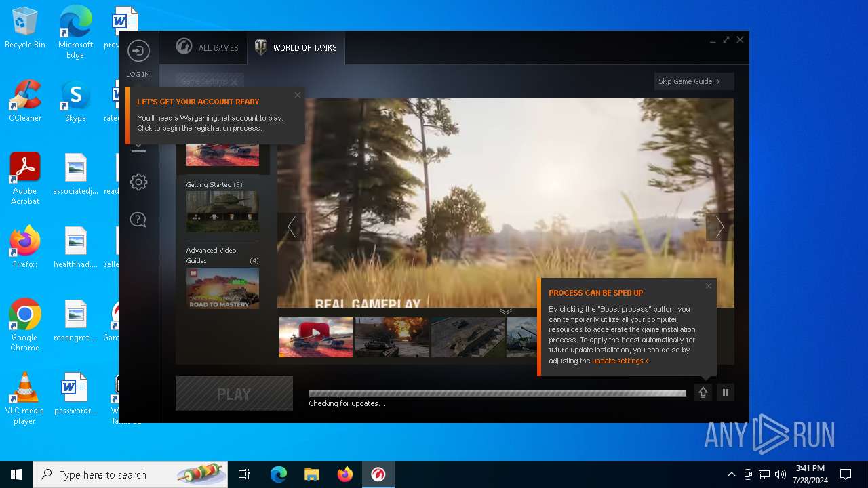This screenshot has height=488, width=868.
Task: Show next slide with right arrow
Action: [719, 226]
